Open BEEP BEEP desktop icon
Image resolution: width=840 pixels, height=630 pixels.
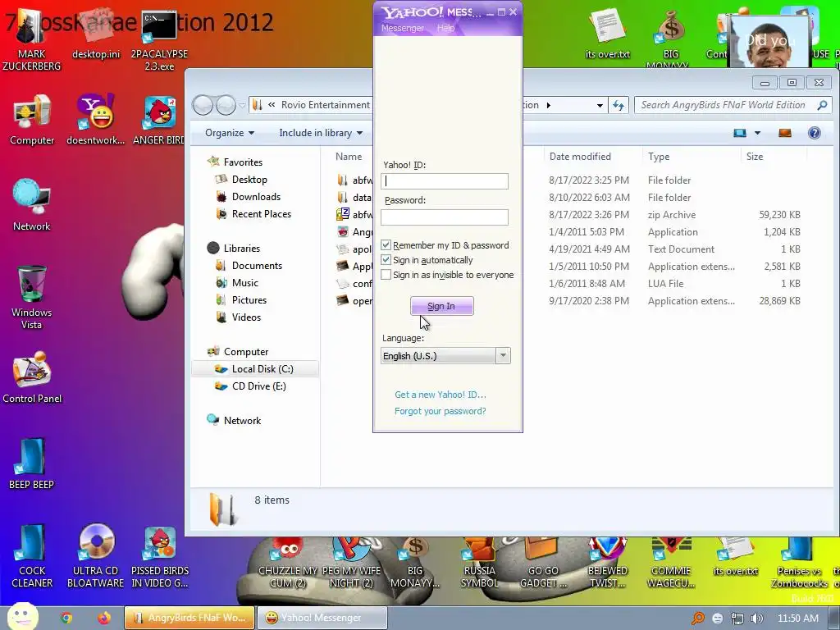coord(31,464)
